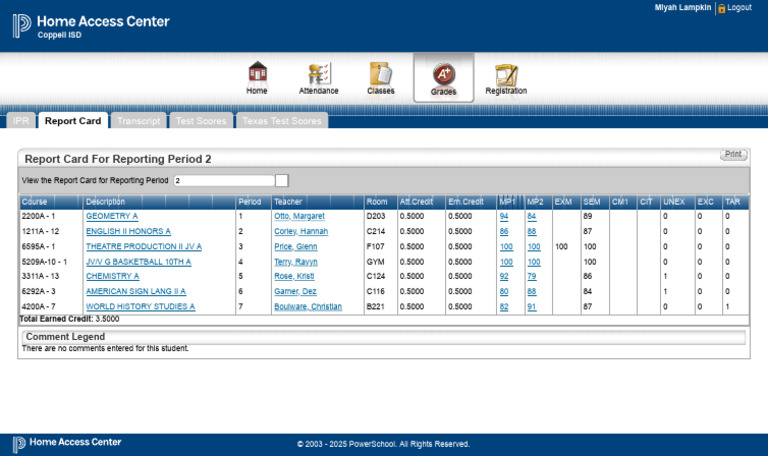Click the PowerSchool logo in header
The height and width of the screenshot is (456, 768).
[22, 26]
